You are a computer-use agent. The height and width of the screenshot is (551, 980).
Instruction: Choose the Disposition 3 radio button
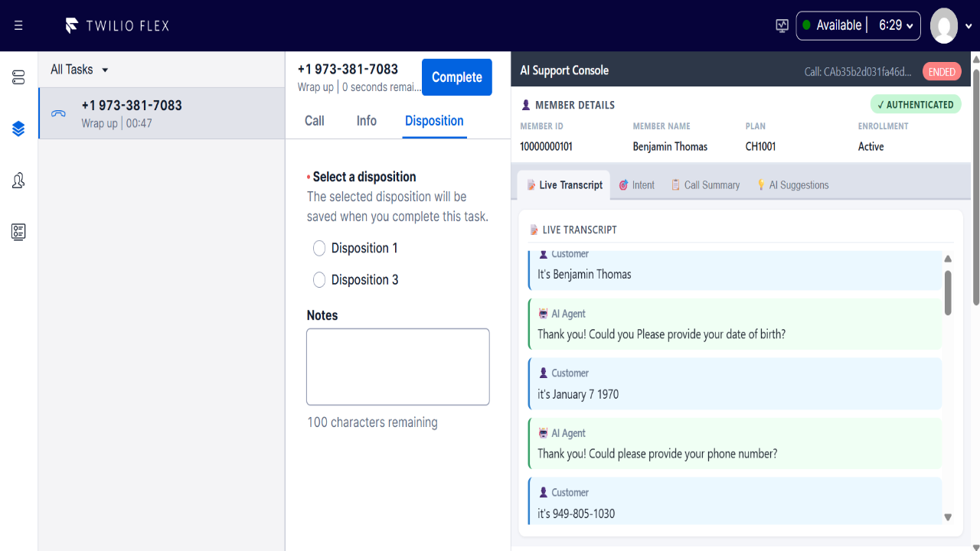319,280
